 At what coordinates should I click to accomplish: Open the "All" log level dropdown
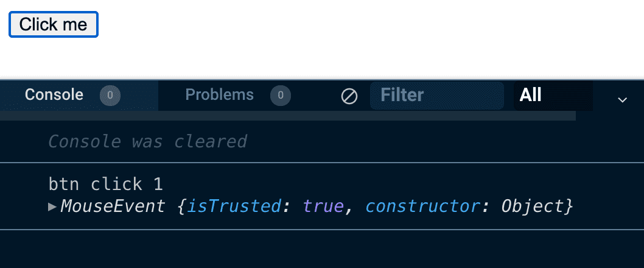[x=552, y=96]
